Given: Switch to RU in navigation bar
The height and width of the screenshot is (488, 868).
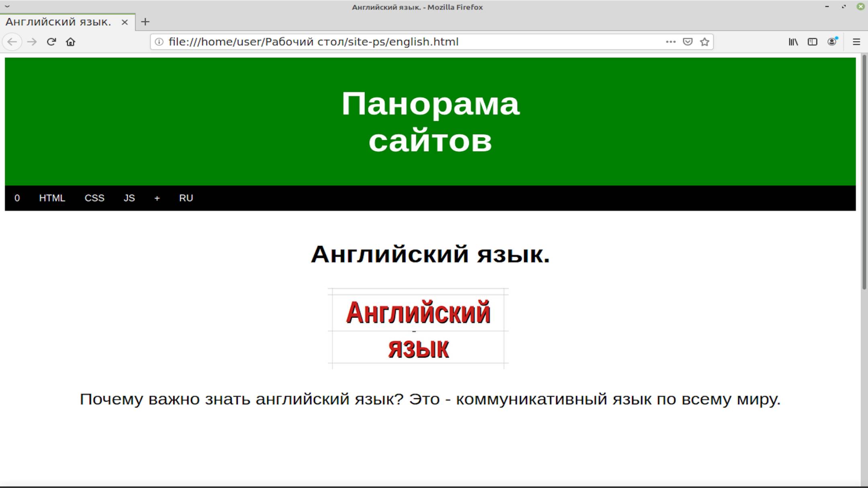Looking at the screenshot, I should (186, 198).
